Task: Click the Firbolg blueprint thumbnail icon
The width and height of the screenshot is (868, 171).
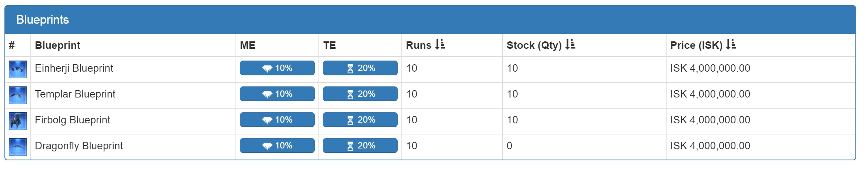Action: (x=18, y=121)
